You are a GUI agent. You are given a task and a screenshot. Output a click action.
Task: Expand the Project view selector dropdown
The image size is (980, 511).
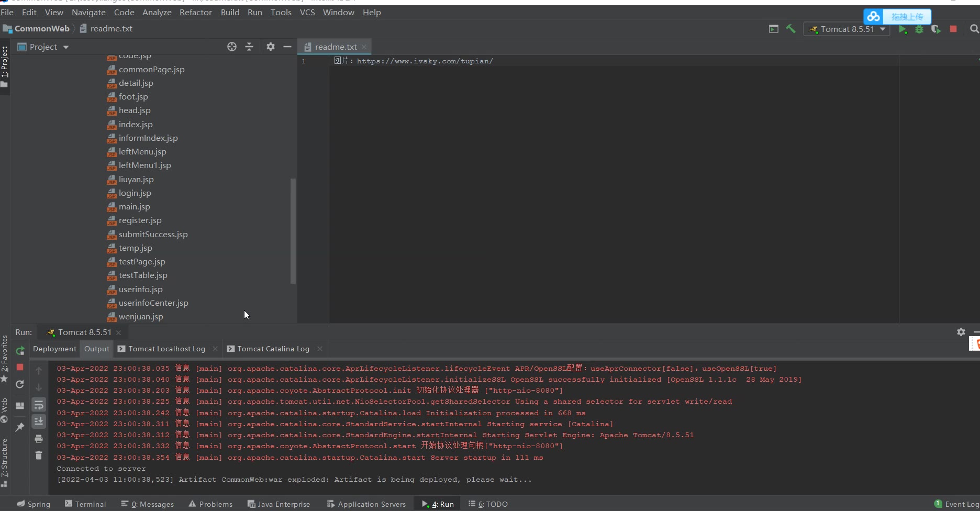[x=66, y=47]
